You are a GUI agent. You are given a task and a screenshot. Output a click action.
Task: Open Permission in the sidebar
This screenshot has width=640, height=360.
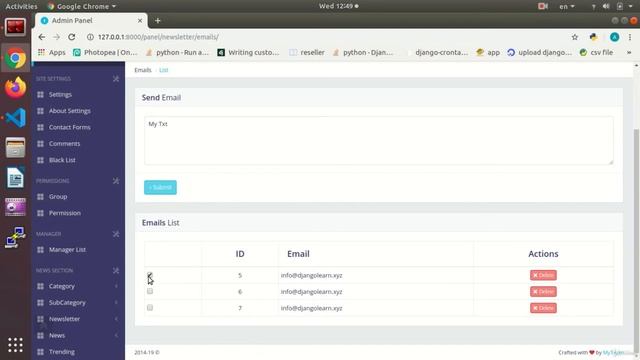(x=65, y=213)
